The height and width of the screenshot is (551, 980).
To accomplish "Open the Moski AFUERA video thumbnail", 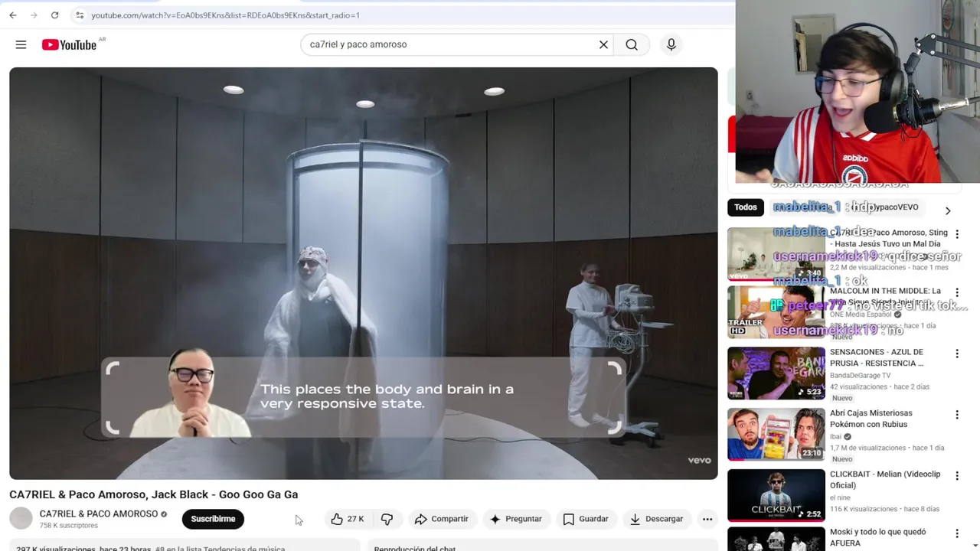I will 776,539.
